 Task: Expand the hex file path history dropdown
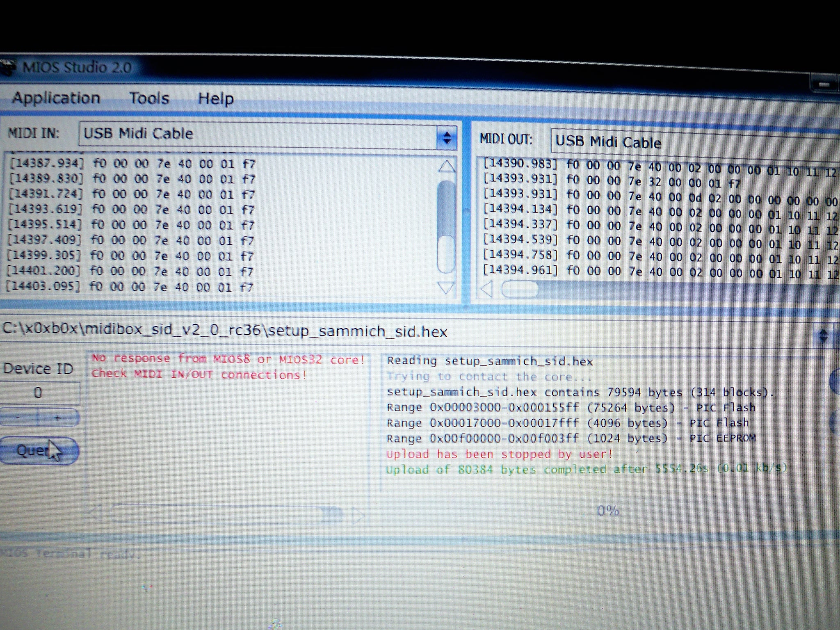click(x=823, y=336)
